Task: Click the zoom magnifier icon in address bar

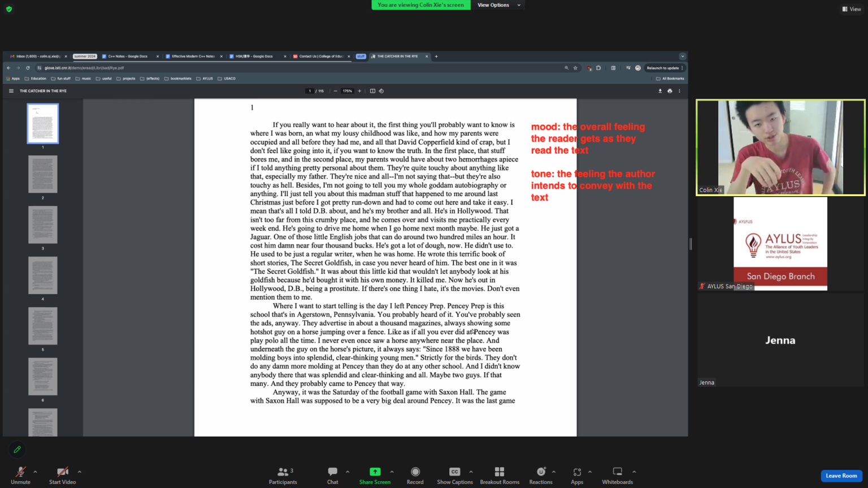Action: [566, 68]
